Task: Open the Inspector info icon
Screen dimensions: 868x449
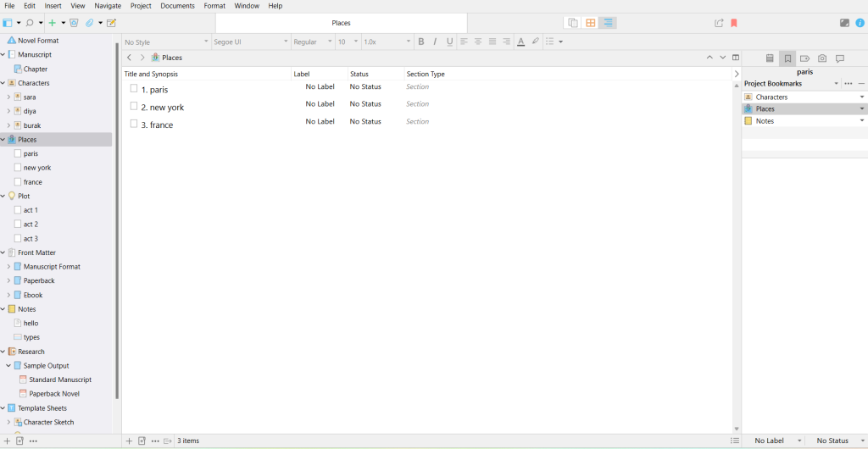Action: (860, 23)
